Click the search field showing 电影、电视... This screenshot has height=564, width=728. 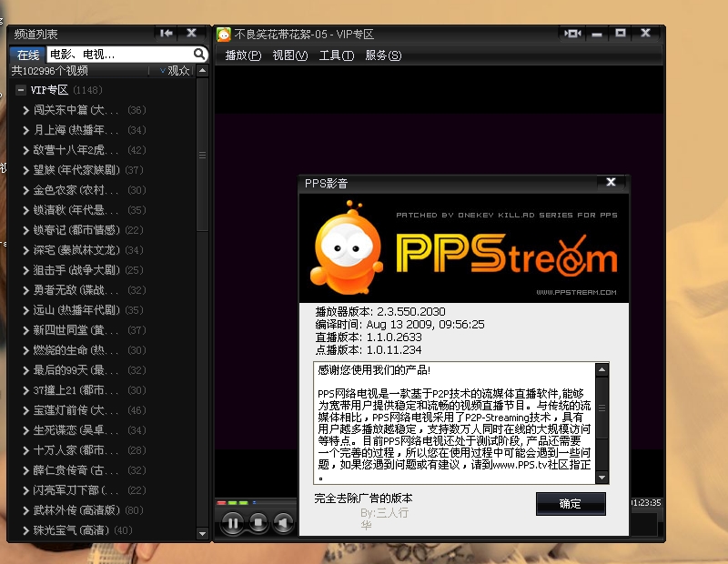(x=120, y=55)
